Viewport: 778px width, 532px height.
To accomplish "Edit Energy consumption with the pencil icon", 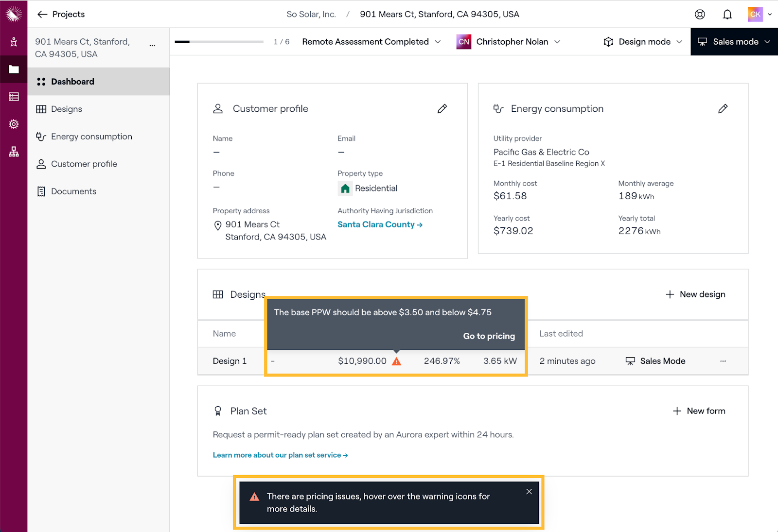I will (723, 109).
